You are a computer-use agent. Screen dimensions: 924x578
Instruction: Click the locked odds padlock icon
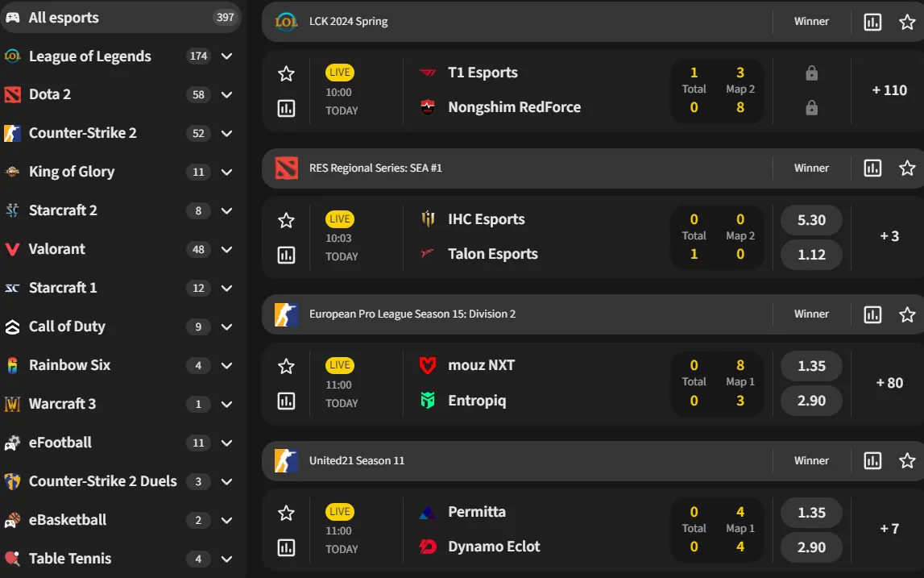click(811, 73)
